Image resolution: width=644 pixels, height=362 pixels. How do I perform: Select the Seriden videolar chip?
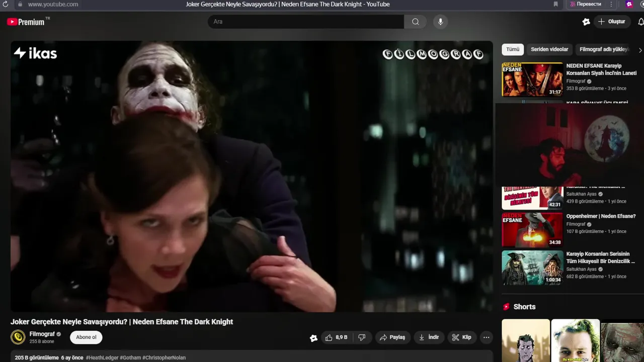[549, 49]
